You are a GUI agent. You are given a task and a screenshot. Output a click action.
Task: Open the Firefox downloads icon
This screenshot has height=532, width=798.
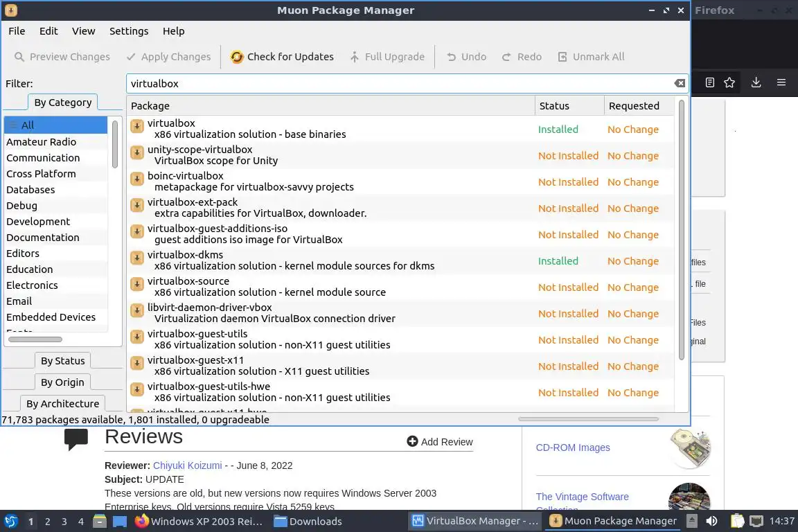click(756, 82)
